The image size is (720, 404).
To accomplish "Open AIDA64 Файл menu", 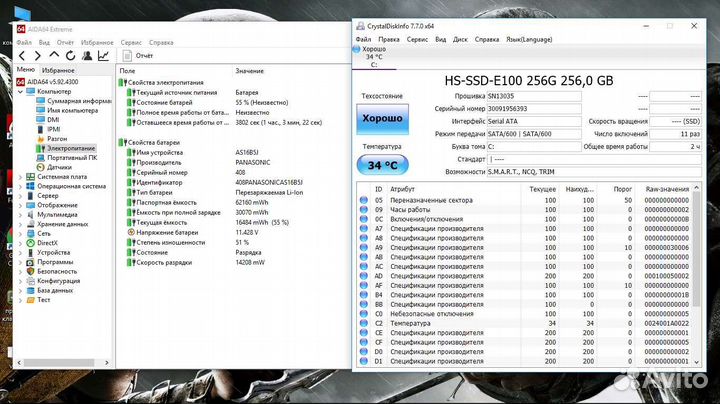I will (24, 42).
